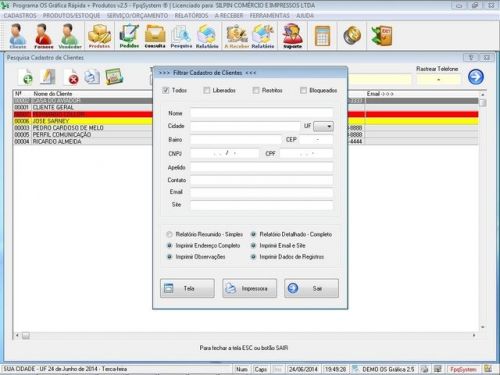Edit client with pencil notepad icon
Viewport: 500px width, 375px height.
[x=48, y=76]
